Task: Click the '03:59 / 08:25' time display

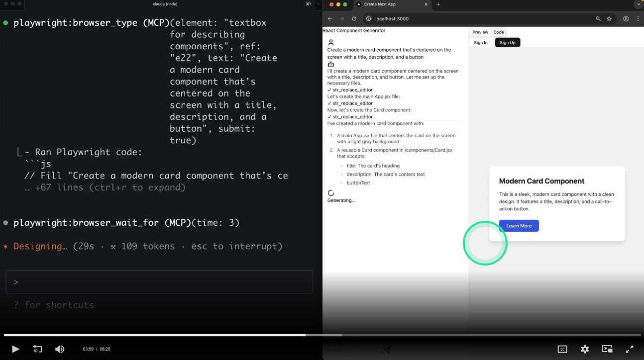Action: click(97, 349)
